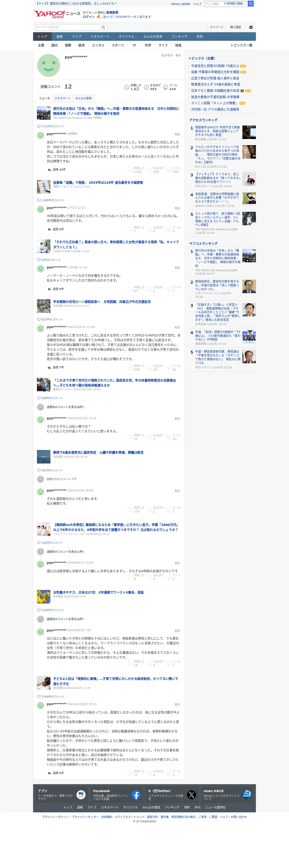Image resolution: width=289 pixels, height=868 pixels.
Task: Click topic 広島で男女が死傷 殺人事件と断定
Action: tap(215, 78)
